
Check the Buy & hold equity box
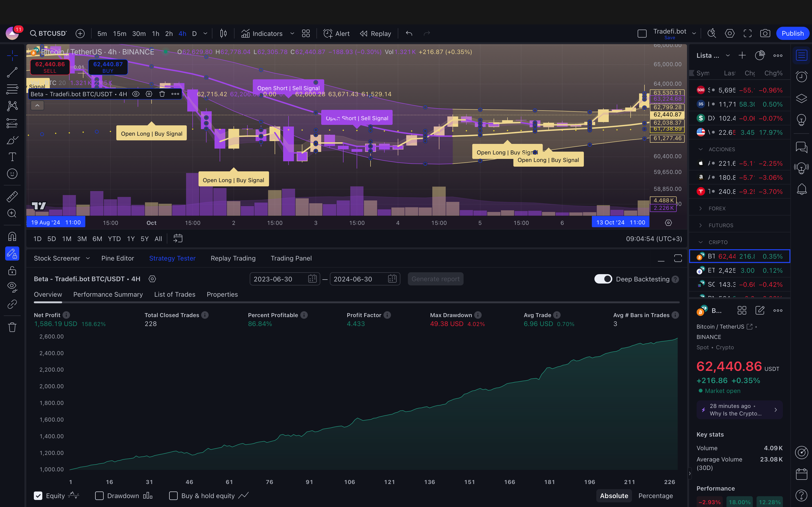(x=173, y=495)
